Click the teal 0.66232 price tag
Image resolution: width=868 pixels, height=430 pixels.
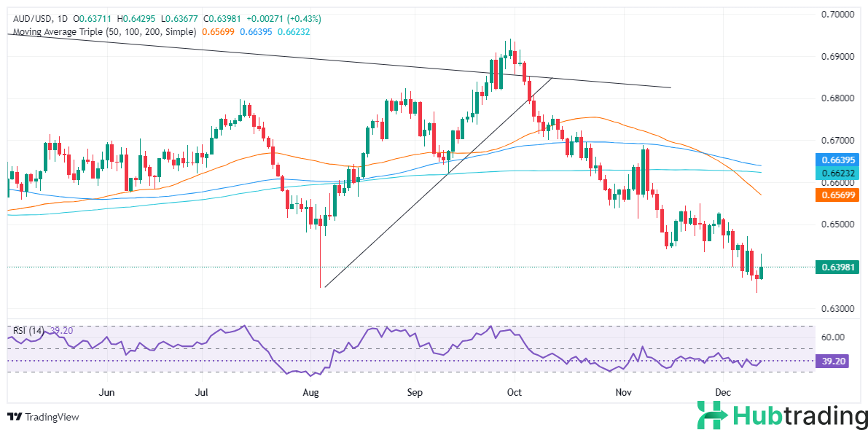point(839,172)
